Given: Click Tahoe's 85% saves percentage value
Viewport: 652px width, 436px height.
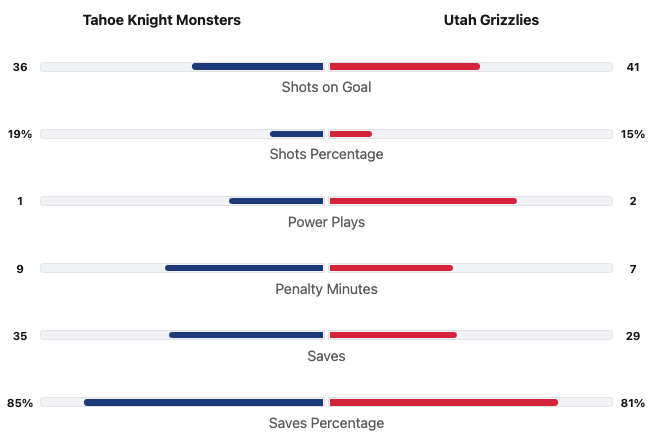Looking at the screenshot, I should (x=20, y=403).
